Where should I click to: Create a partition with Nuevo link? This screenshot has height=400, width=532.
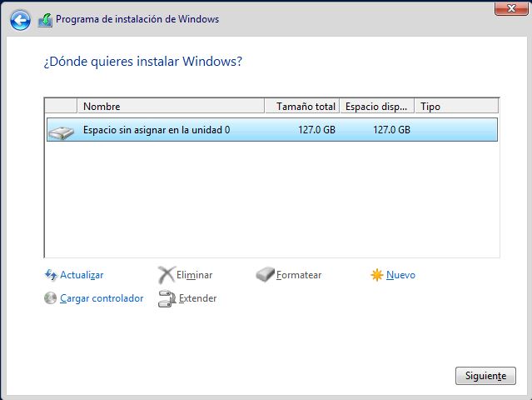click(400, 275)
